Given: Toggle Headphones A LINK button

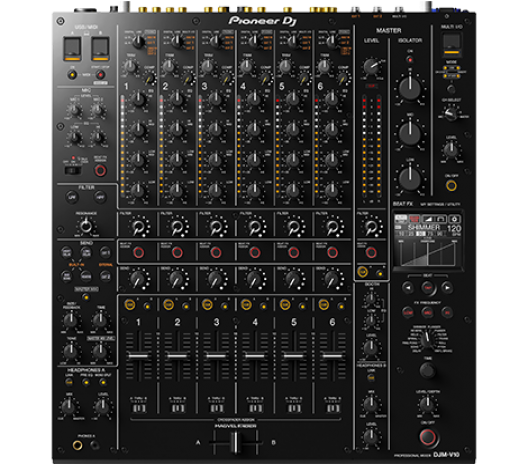Looking at the screenshot, I should (69, 383).
